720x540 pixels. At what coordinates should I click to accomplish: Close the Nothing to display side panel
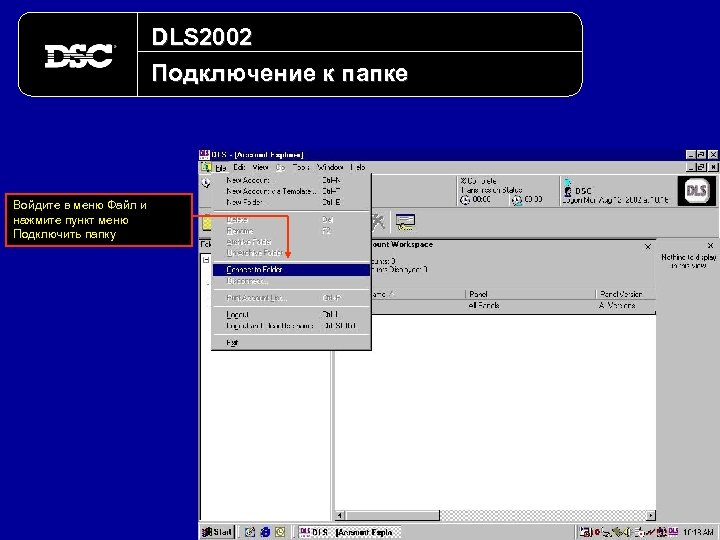tap(710, 246)
